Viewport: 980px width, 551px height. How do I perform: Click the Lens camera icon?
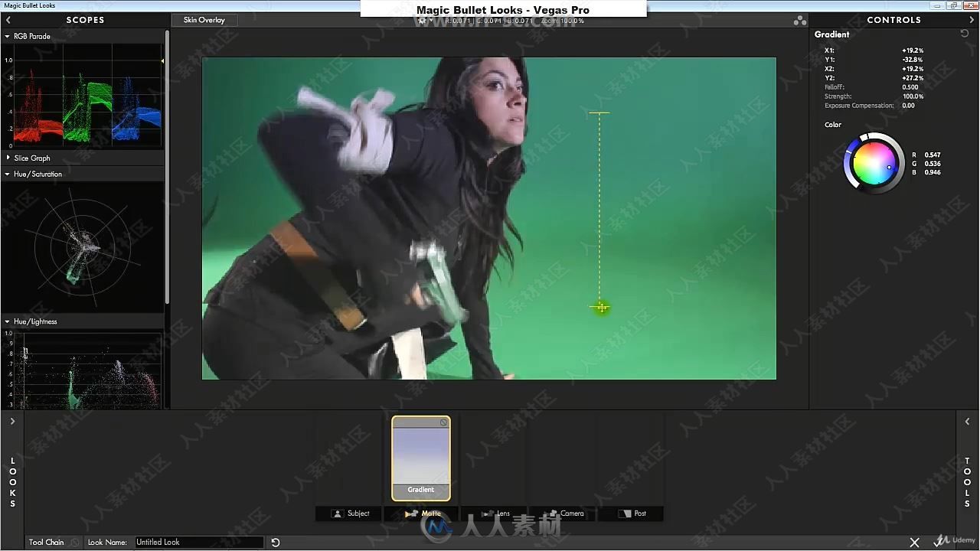pyautogui.click(x=487, y=514)
